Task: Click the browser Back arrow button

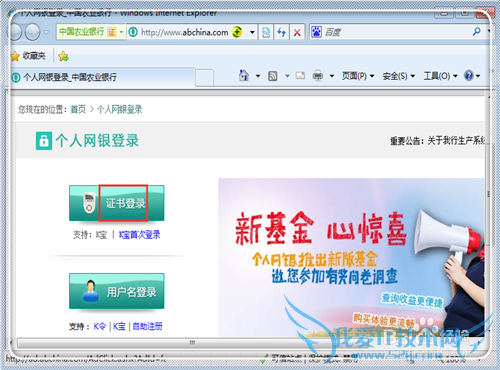Action: pos(16,32)
